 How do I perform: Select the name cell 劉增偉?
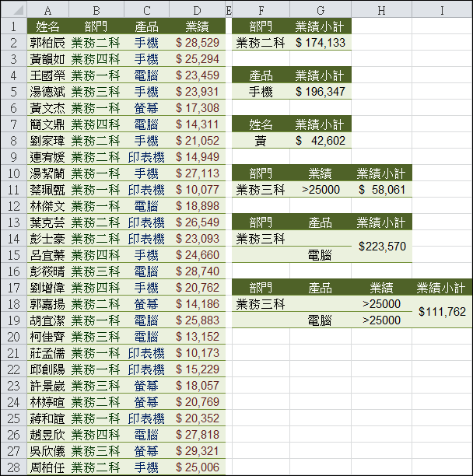point(47,288)
